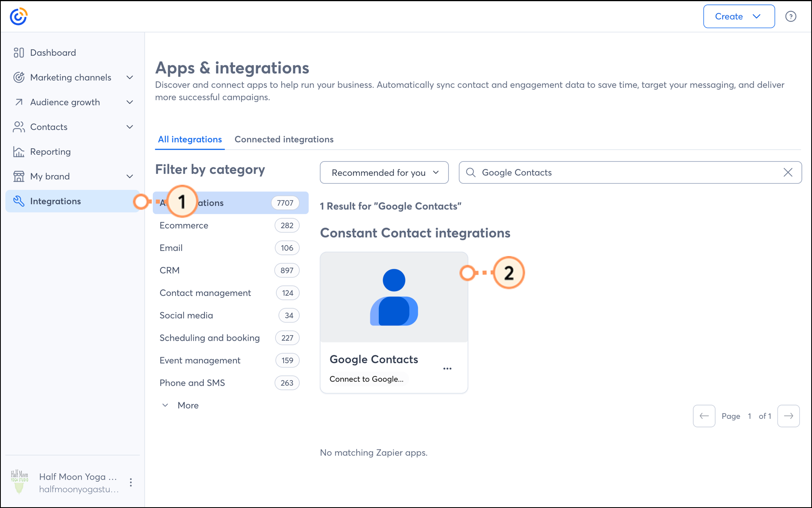The height and width of the screenshot is (508, 812).
Task: Expand Contacts menu chevron
Action: 130,127
